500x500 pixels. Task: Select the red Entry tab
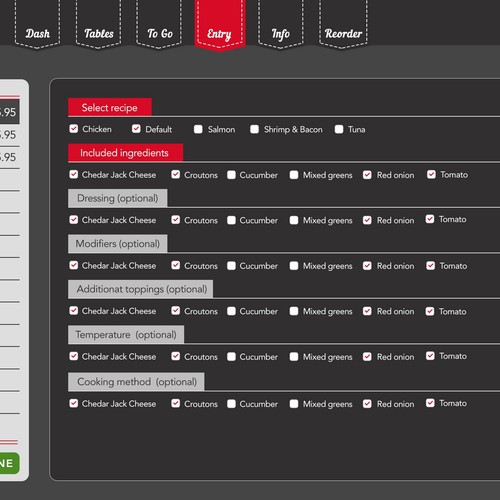(220, 25)
